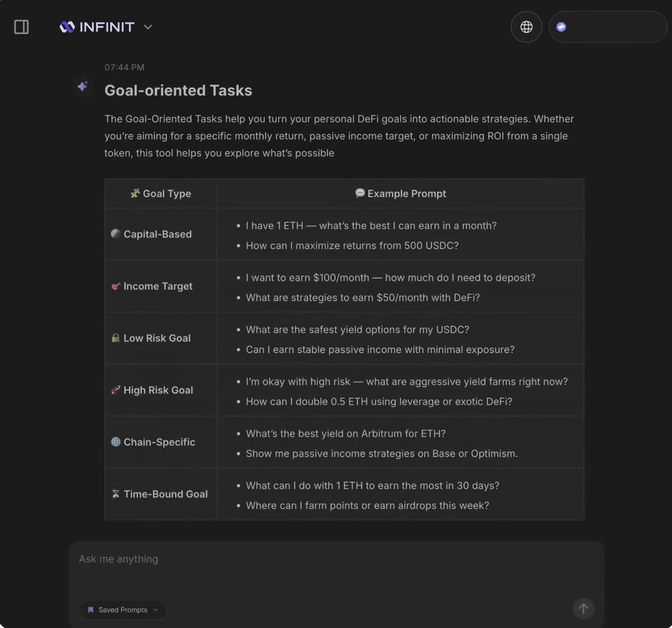This screenshot has height=628, width=672.
Task: Click the sparkle assistant avatar icon
Action: point(83,86)
